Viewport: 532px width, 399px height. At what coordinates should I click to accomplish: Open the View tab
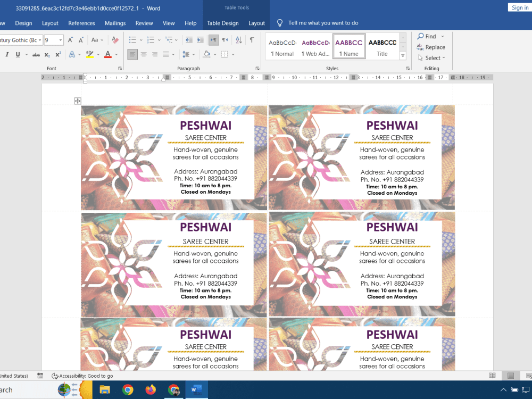tap(169, 23)
